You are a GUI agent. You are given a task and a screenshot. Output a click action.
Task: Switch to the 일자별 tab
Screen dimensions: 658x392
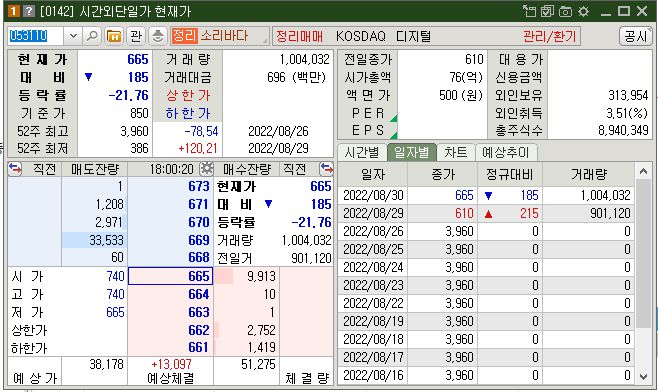point(411,152)
